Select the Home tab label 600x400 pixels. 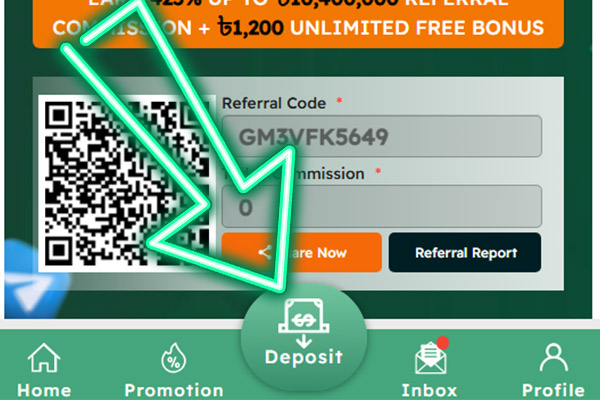pyautogui.click(x=44, y=390)
